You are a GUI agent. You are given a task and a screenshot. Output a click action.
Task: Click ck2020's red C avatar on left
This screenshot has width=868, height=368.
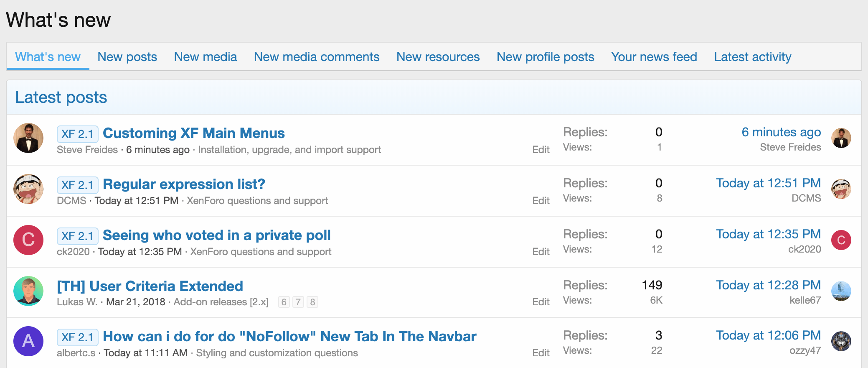point(28,240)
